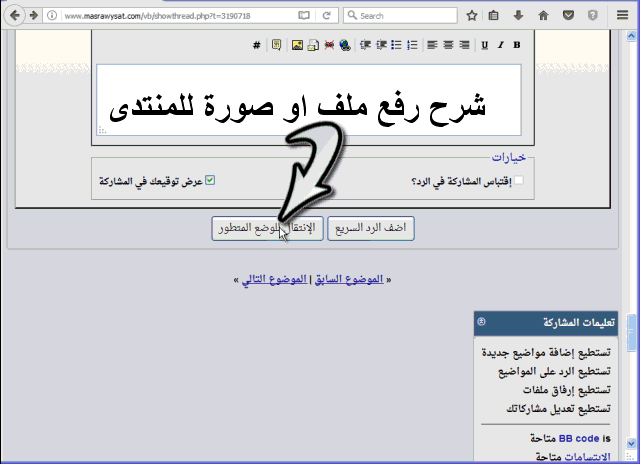Image resolution: width=640 pixels, height=464 pixels.
Task: Open Firefox downloads arrow icon
Action: tap(518, 16)
